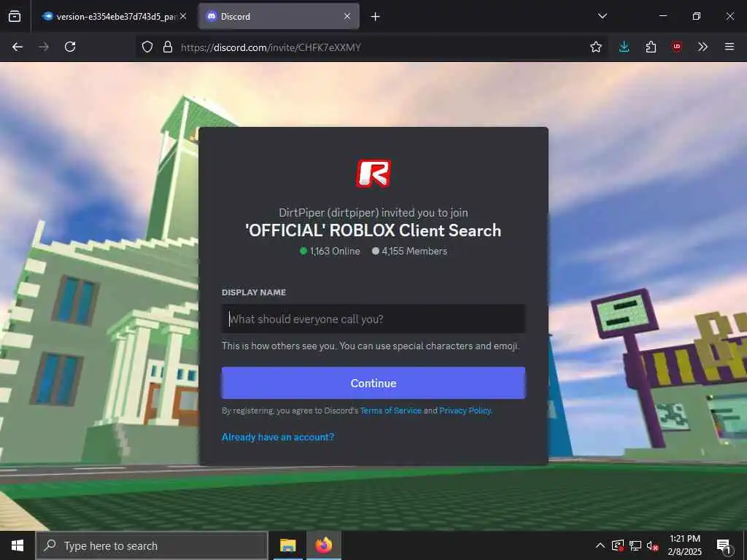Open File Explorer from the taskbar

tap(287, 545)
